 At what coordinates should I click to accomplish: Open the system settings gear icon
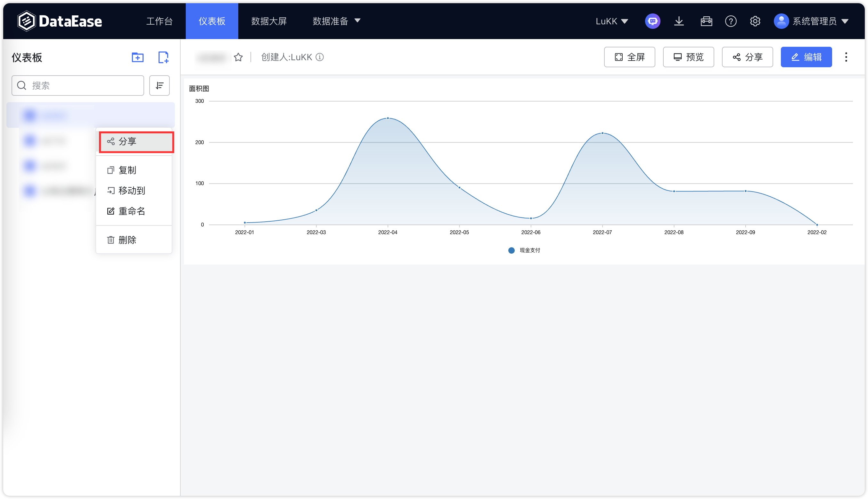(x=755, y=21)
